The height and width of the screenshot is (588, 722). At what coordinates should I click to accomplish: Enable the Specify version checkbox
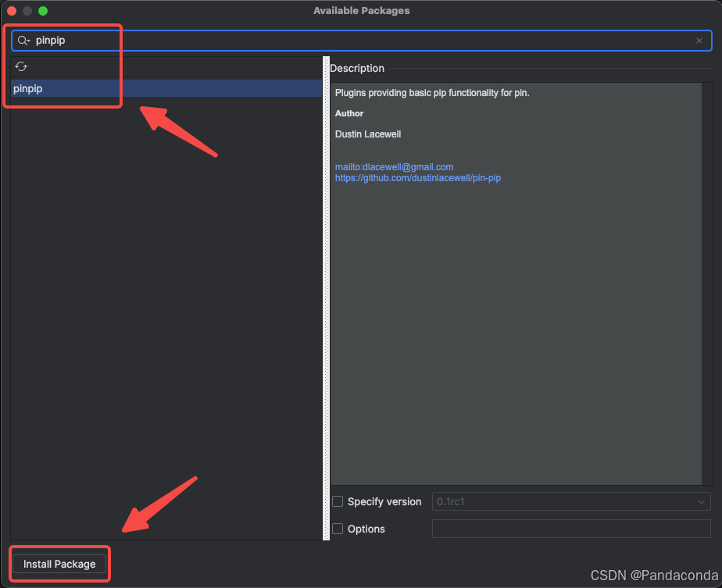pos(338,501)
